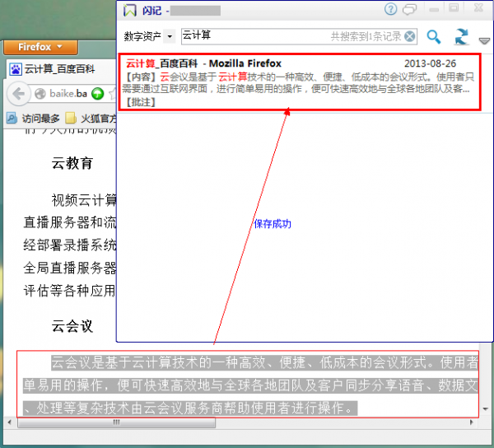The height and width of the screenshot is (448, 494).
Task: Maximize the 闪记 window
Action: pyautogui.click(x=454, y=8)
